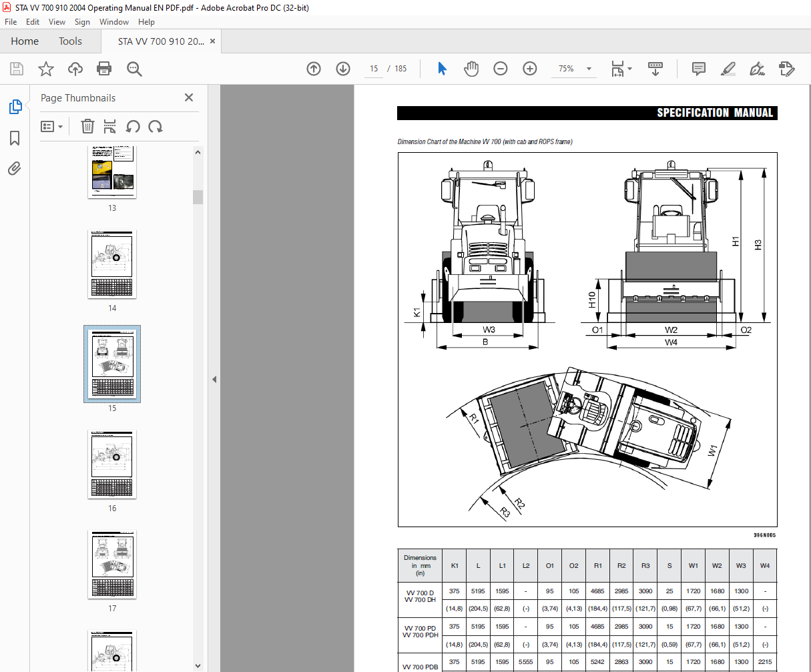811x672 pixels.
Task: Select the STA VV 700 910 document tab
Action: (161, 41)
